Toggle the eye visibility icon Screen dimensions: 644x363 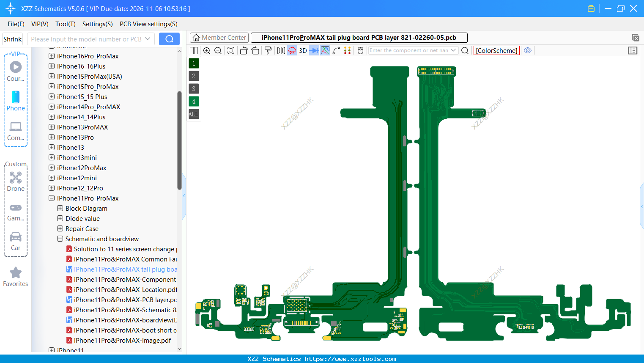tap(528, 50)
